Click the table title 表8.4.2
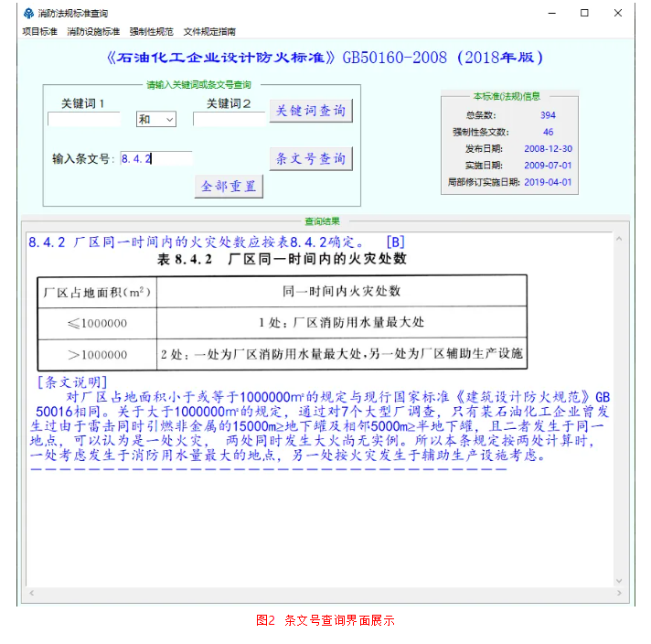This screenshot has height=644, width=651. [x=282, y=259]
